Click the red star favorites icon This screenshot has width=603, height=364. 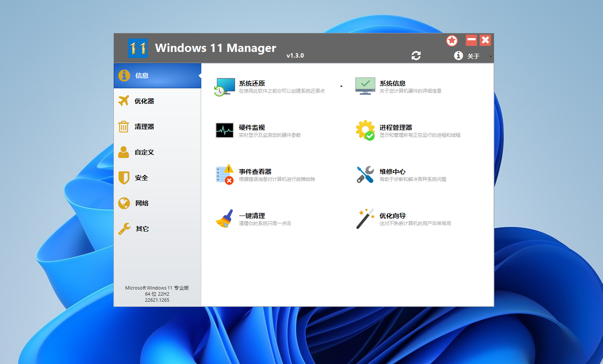(x=452, y=41)
